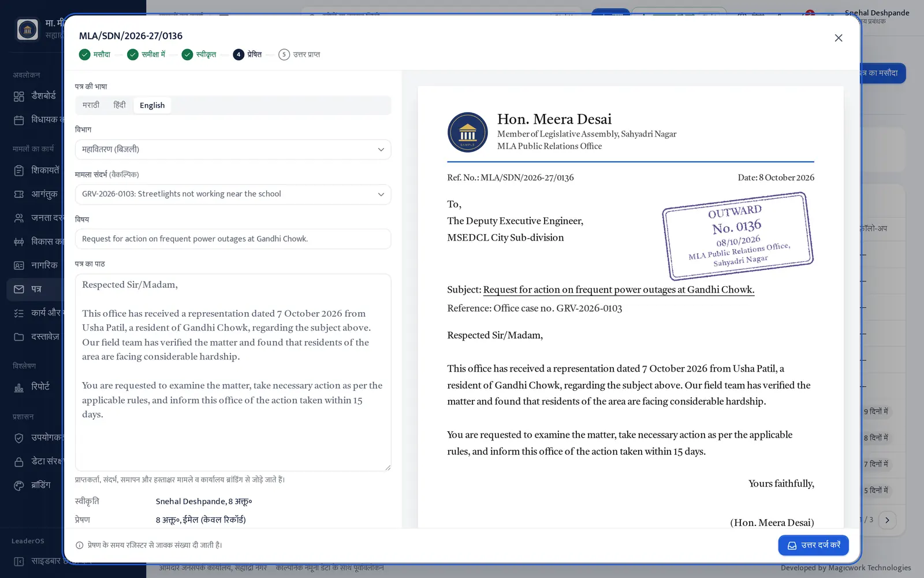The width and height of the screenshot is (924, 578).
Task: Click step 5 उत्तर प्राप्त indicator
Action: coord(284,54)
